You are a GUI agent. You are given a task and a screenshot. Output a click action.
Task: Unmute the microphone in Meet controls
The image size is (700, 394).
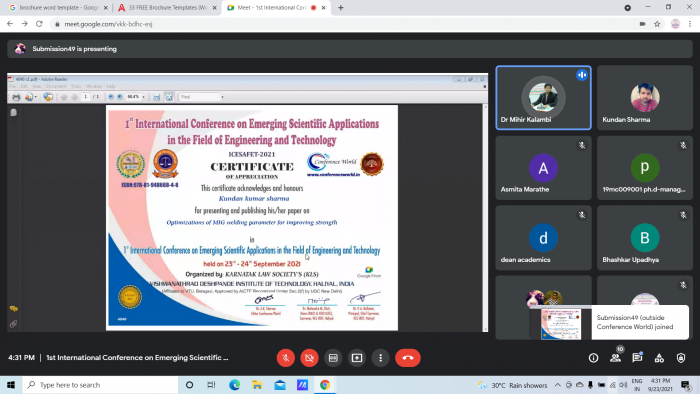click(x=286, y=358)
